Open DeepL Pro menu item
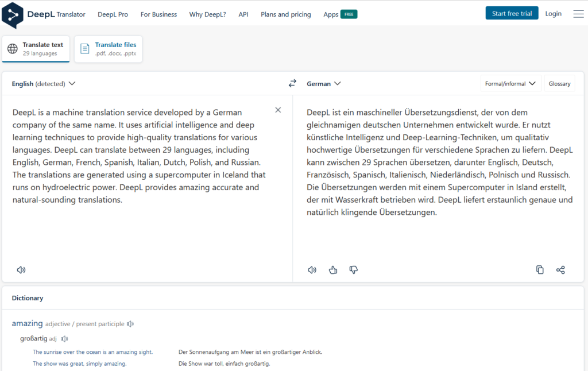 click(113, 14)
